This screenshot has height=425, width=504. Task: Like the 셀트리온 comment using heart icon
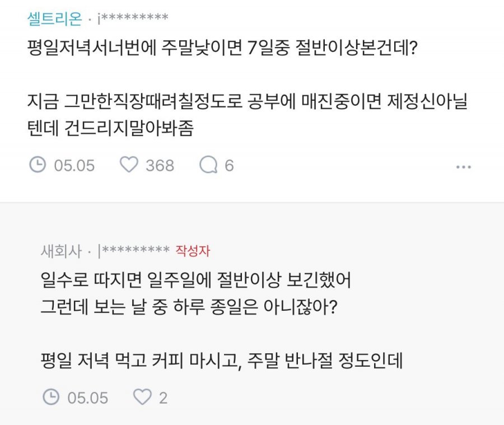coord(129,165)
